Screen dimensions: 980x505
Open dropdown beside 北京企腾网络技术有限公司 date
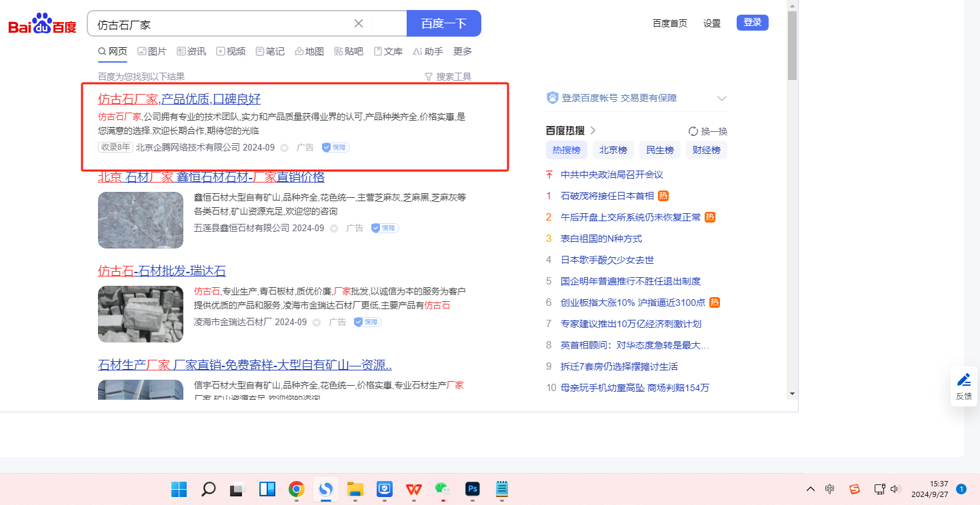[284, 148]
